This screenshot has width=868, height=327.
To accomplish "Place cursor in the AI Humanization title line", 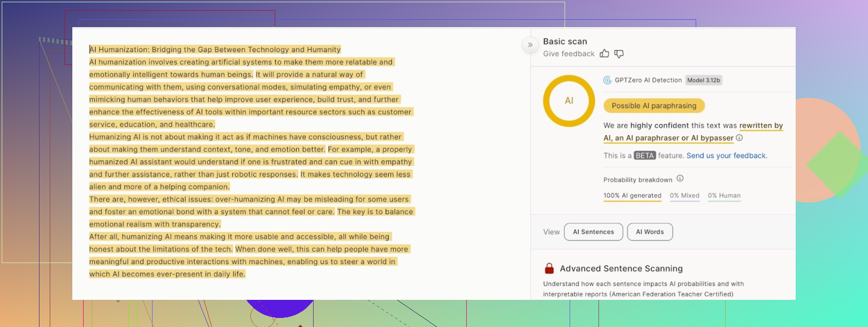I will (215, 50).
